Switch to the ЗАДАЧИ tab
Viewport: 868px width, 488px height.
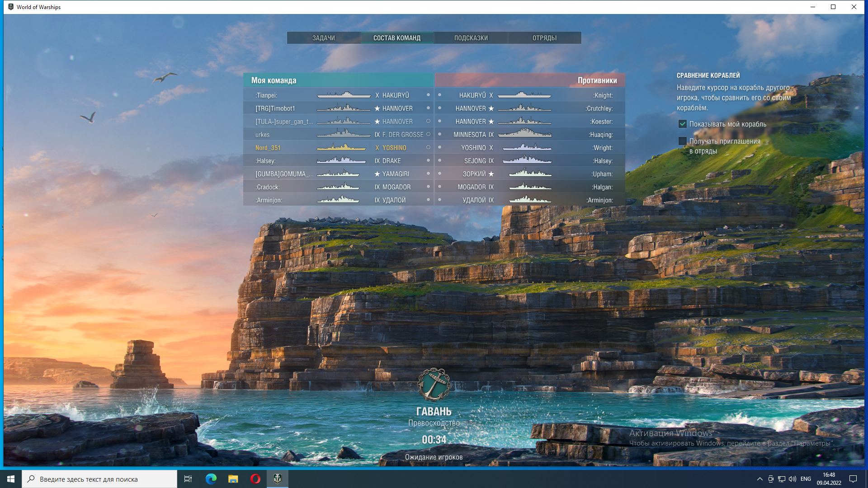pyautogui.click(x=324, y=38)
